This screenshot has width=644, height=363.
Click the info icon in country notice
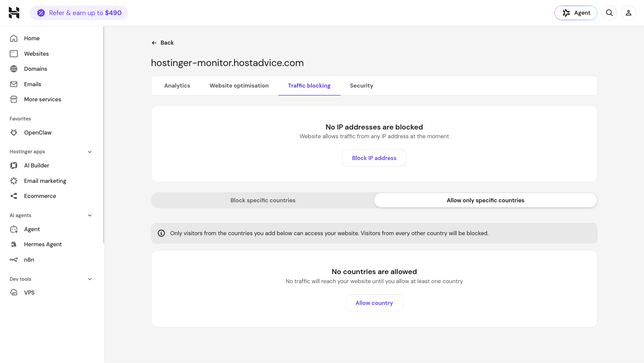pos(161,233)
